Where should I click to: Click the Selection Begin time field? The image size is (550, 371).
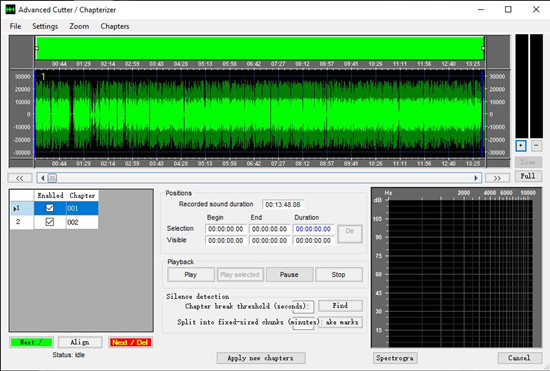(x=226, y=229)
